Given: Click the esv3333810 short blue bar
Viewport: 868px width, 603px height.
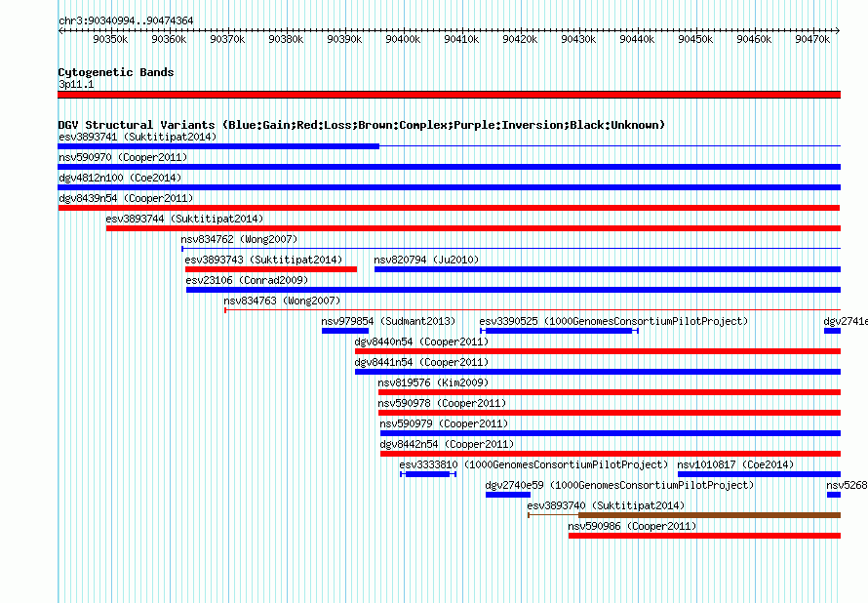Looking at the screenshot, I should tap(428, 474).
